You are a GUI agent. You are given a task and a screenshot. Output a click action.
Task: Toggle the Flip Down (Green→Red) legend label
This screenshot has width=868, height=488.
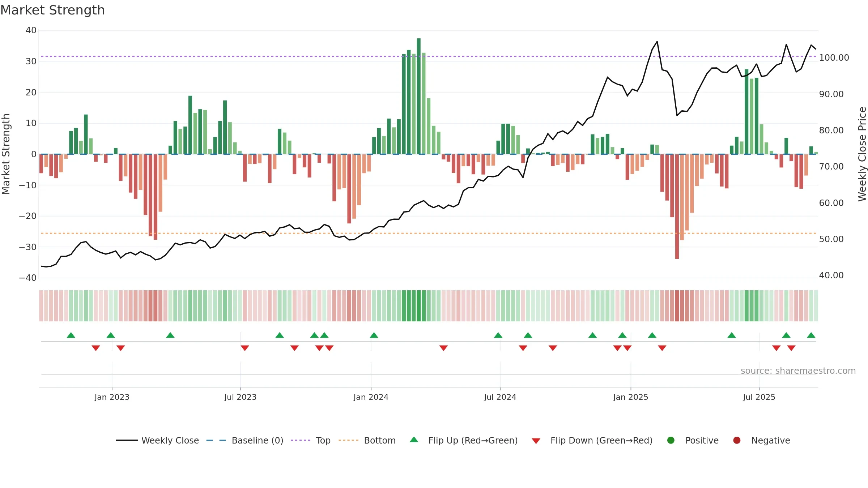click(601, 440)
